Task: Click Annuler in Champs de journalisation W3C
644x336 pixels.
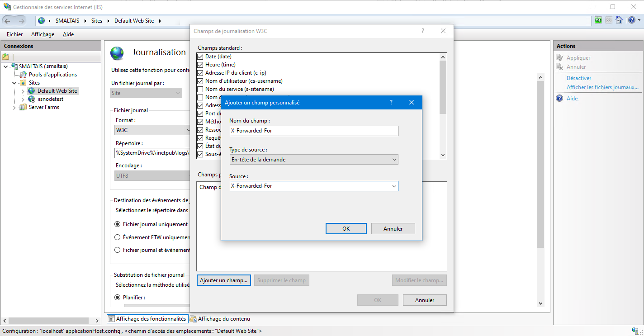Action: (425, 300)
